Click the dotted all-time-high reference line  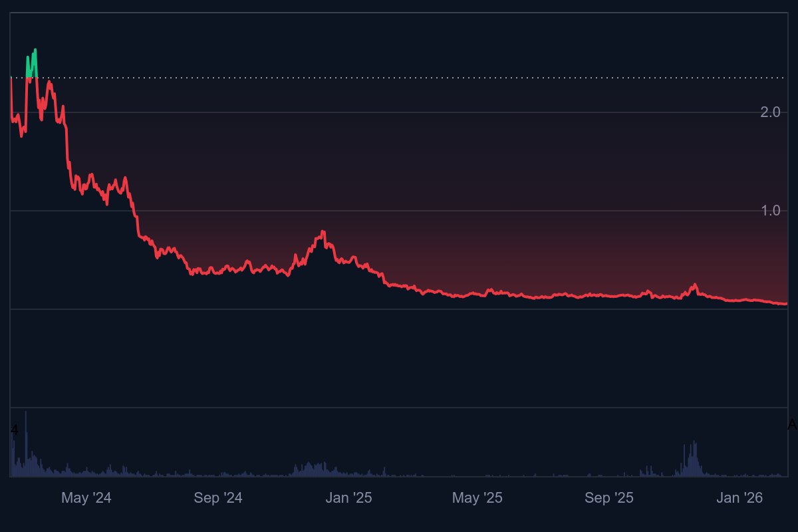[399, 78]
